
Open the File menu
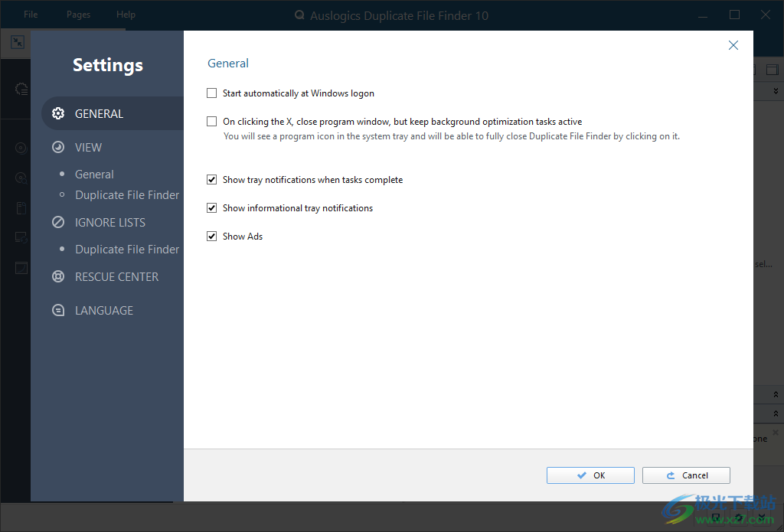point(31,15)
